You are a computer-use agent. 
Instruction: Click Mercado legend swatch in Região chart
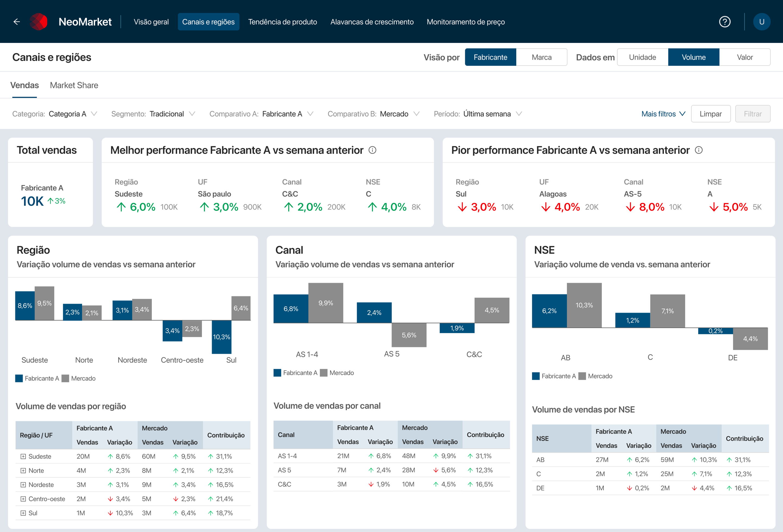[x=65, y=378]
